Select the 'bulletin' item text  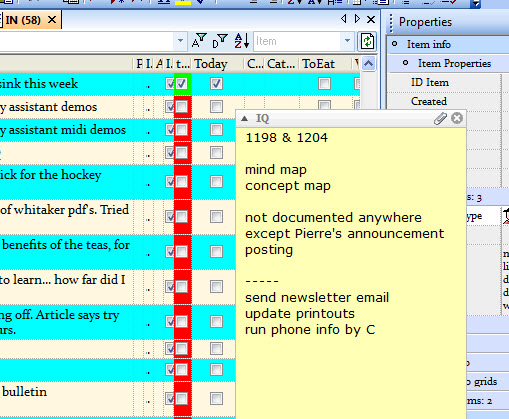tap(25, 392)
